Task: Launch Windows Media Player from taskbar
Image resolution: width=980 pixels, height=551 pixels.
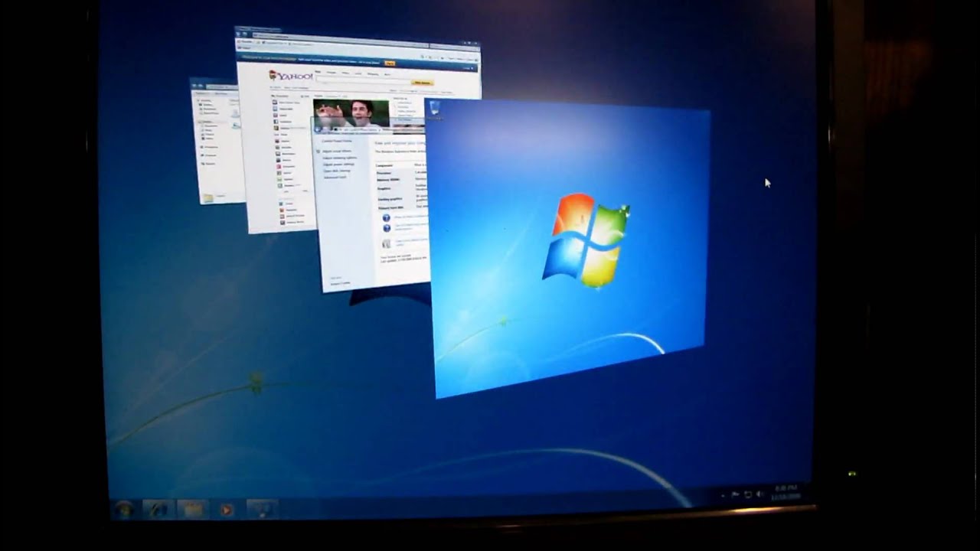Action: tap(227, 509)
